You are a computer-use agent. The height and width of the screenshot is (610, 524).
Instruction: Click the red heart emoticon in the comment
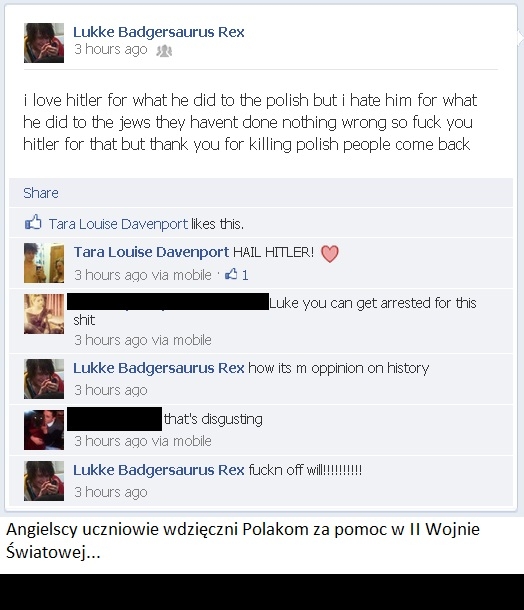pos(330,254)
